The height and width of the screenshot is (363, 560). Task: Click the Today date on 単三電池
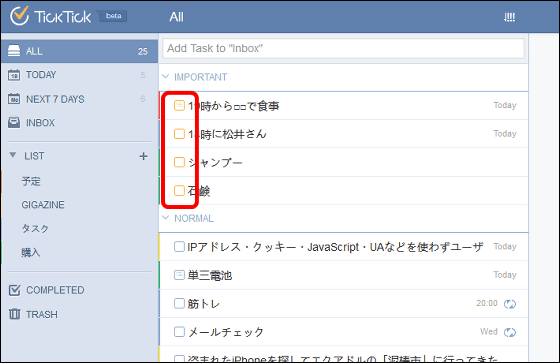click(505, 275)
